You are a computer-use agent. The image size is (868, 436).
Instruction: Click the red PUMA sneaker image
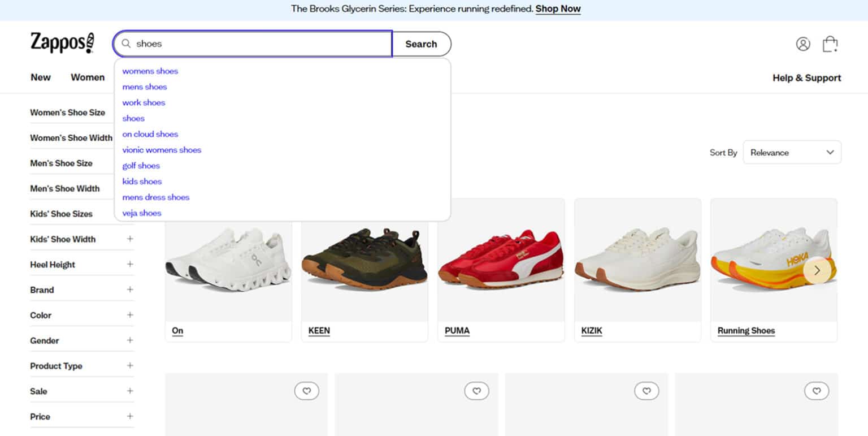501,259
